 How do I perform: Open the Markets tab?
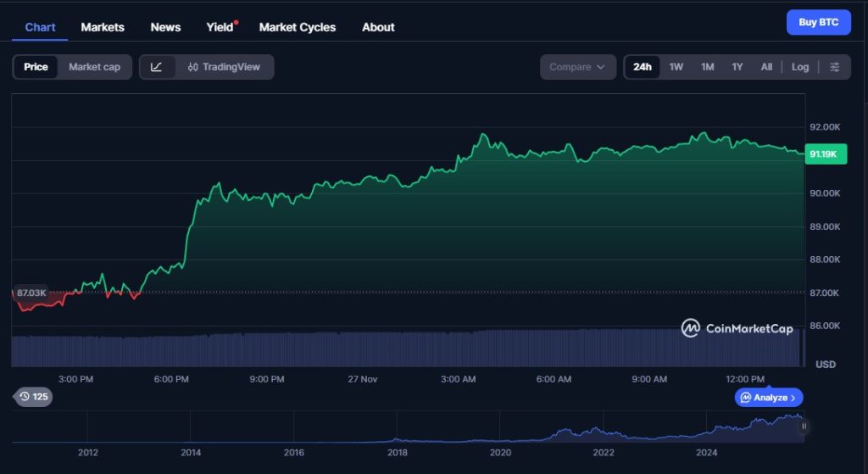coord(103,27)
